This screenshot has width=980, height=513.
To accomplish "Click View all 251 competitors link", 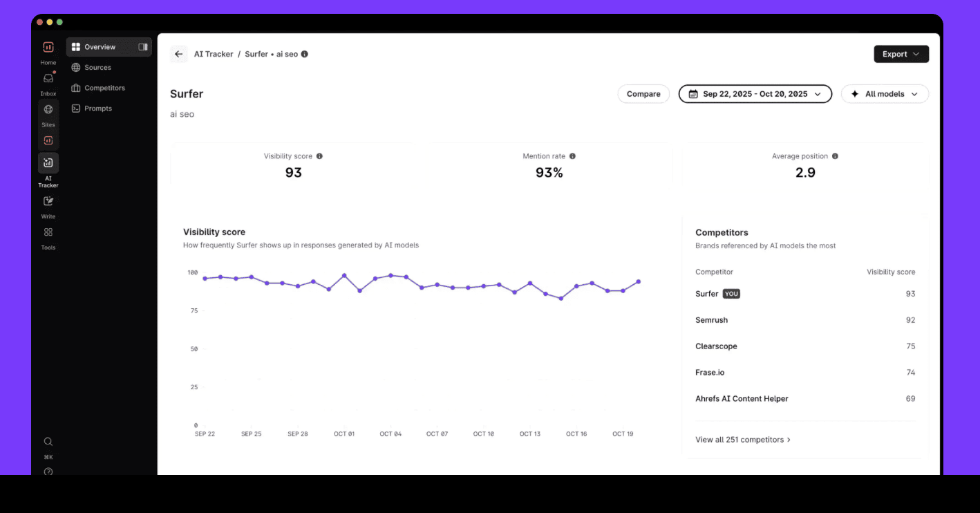I will tap(743, 440).
